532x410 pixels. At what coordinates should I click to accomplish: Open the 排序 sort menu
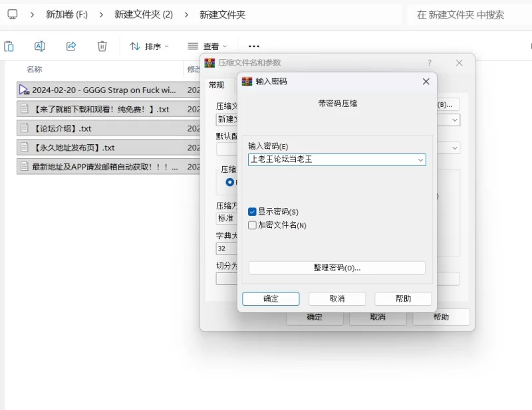tap(149, 46)
